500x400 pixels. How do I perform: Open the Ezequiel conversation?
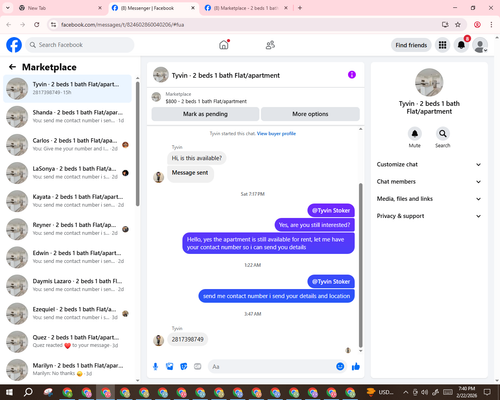67,313
